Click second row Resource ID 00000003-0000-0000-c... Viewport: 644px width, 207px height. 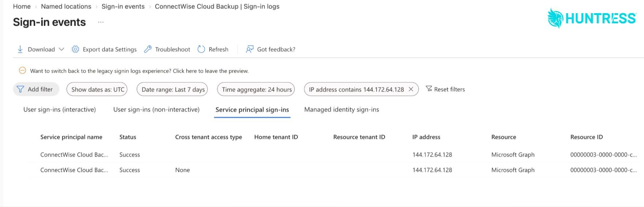pos(603,170)
